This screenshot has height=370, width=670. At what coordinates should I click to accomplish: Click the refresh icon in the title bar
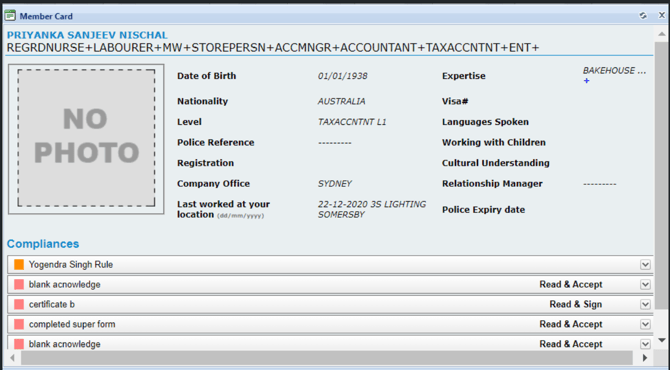point(643,16)
